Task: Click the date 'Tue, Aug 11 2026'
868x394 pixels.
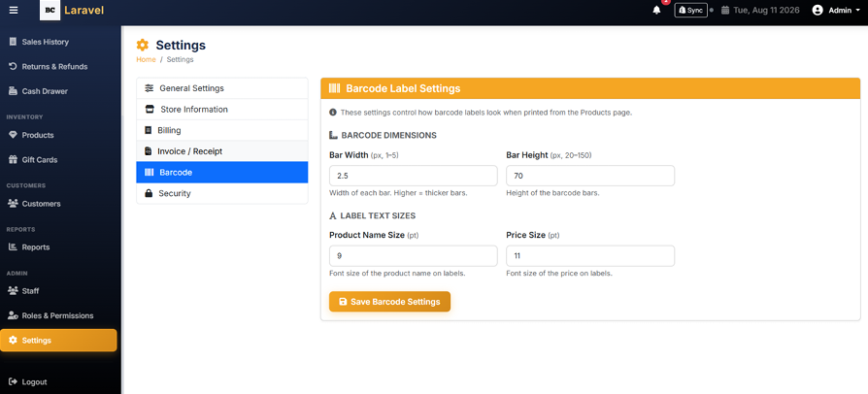Action: click(x=766, y=10)
